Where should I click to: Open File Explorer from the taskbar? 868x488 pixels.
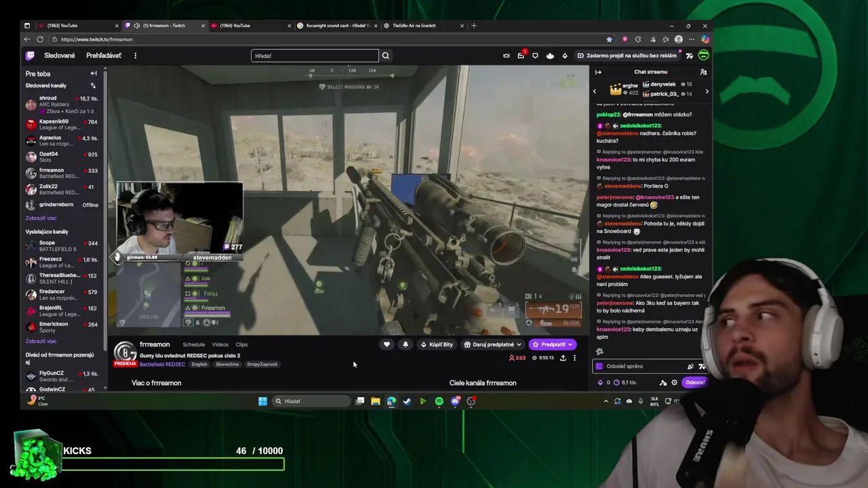pyautogui.click(x=375, y=401)
